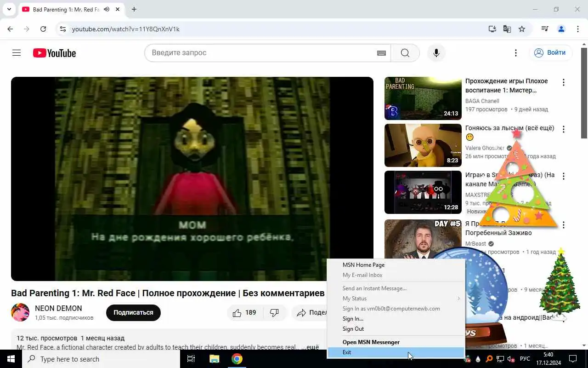Select Open MSN Messenger menu item

pyautogui.click(x=396, y=342)
